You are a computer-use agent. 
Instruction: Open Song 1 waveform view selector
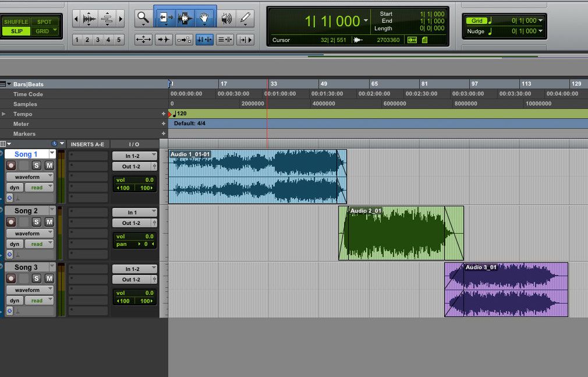click(30, 177)
